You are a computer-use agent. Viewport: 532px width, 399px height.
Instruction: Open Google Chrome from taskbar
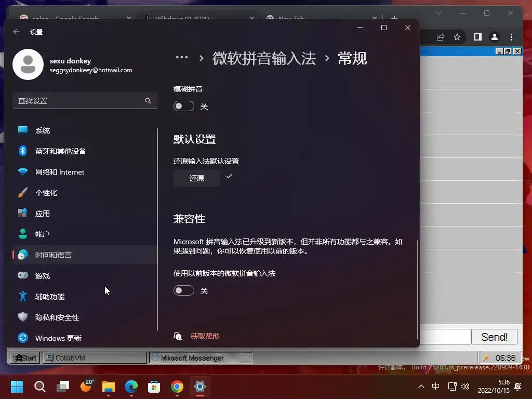177,387
